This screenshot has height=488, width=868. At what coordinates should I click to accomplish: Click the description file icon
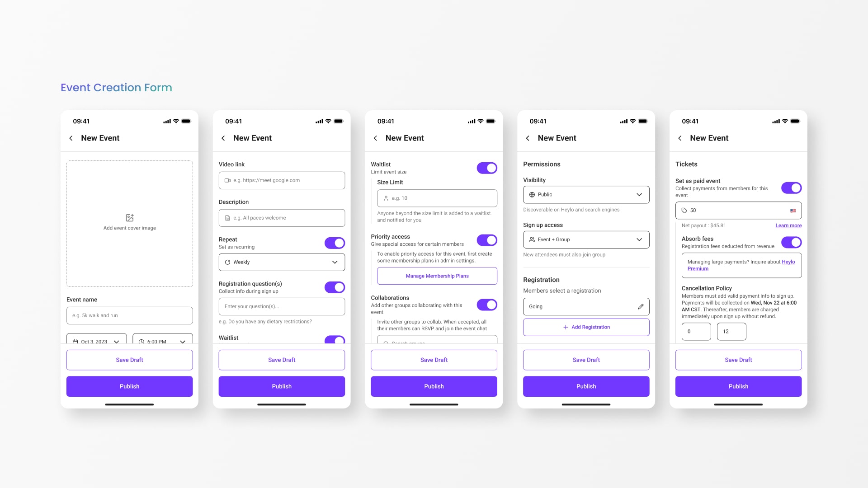click(x=228, y=217)
